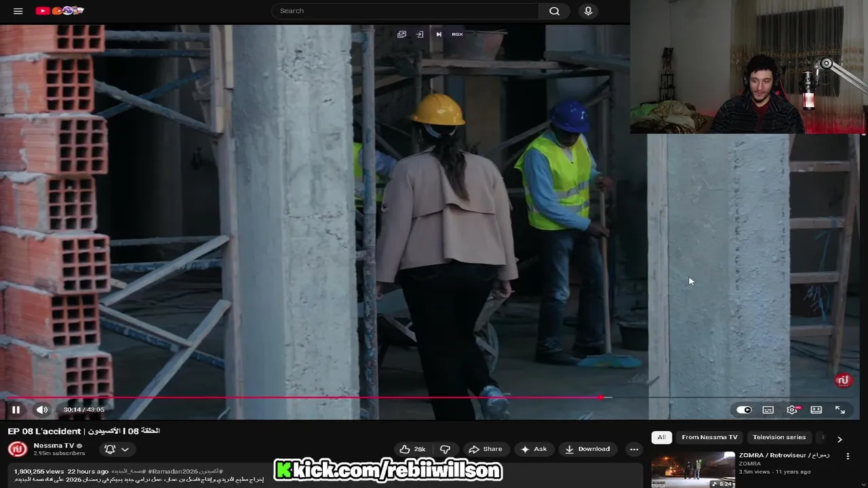Image resolution: width=868 pixels, height=488 pixels.
Task: Click the Nessma TV watermark in video
Action: [843, 380]
